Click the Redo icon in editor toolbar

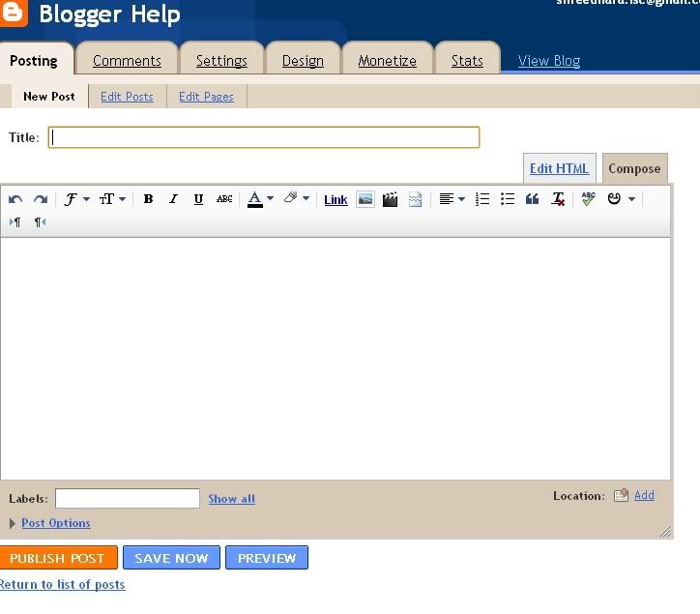coord(41,199)
